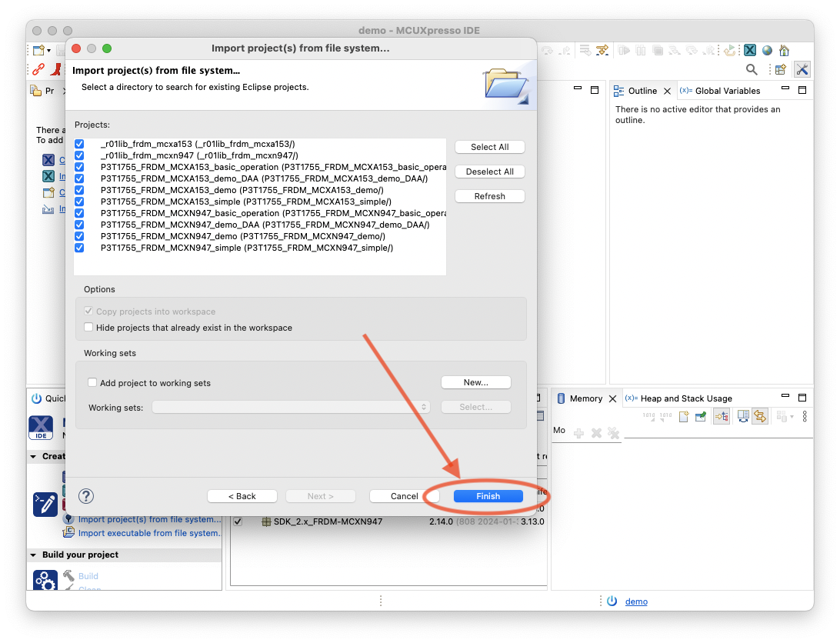Image resolution: width=840 pixels, height=643 pixels.
Task: Click the help question mark icon
Action: [85, 496]
